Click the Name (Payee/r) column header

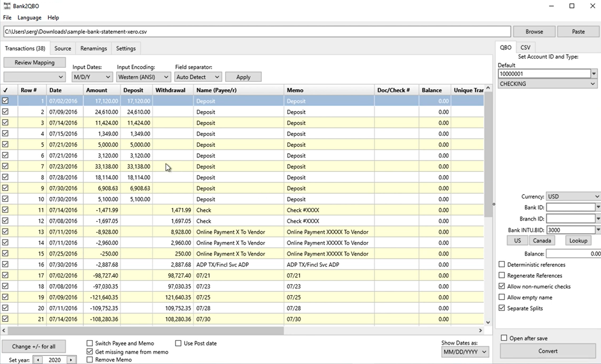pos(238,90)
